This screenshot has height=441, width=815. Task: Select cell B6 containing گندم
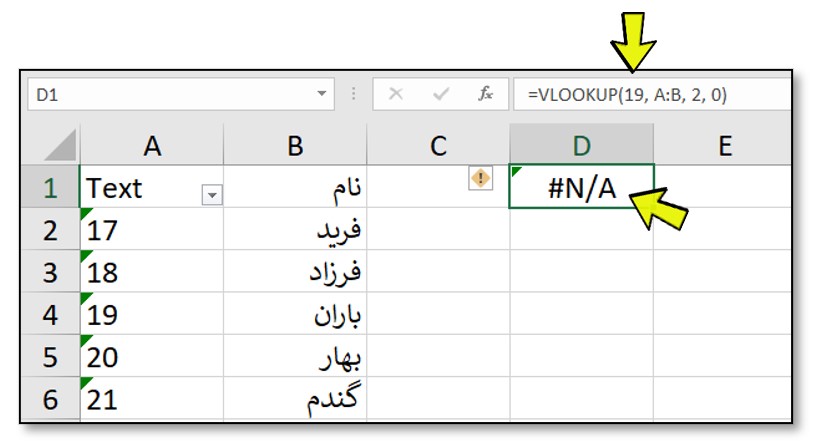[x=295, y=399]
